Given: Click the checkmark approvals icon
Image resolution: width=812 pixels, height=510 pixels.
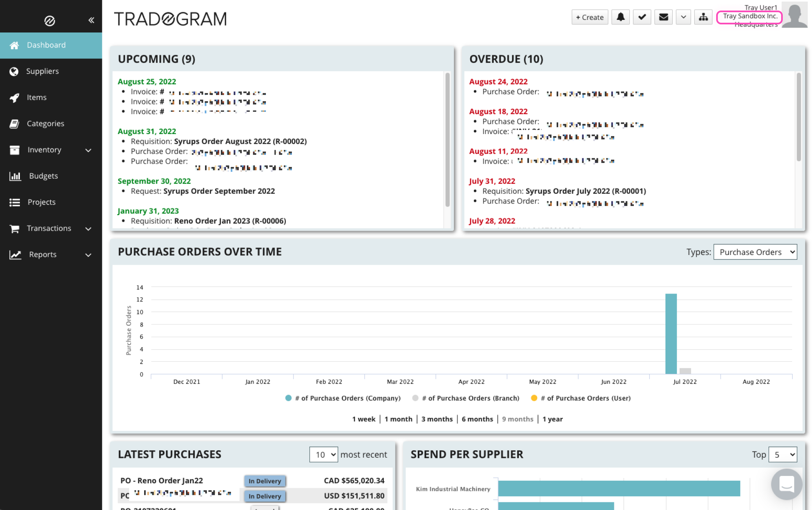Looking at the screenshot, I should point(642,17).
